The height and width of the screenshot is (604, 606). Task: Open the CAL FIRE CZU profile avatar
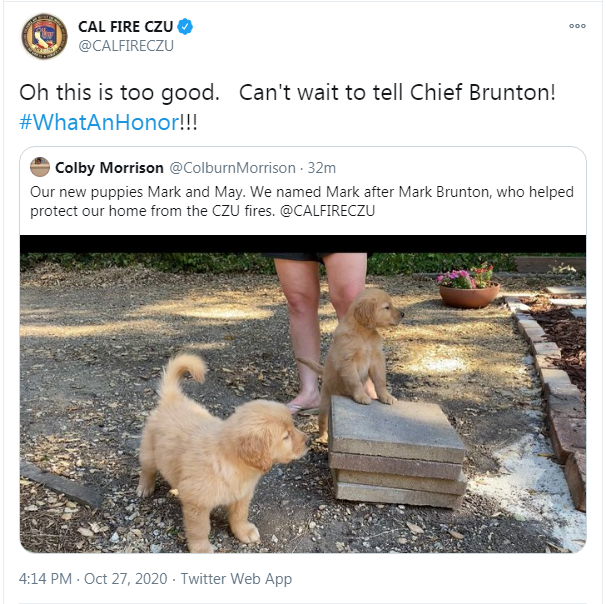click(44, 36)
